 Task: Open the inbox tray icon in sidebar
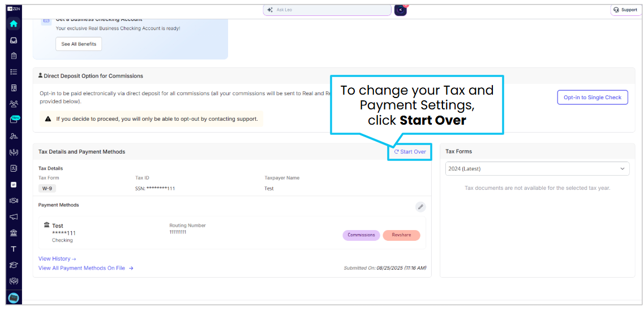point(14,40)
